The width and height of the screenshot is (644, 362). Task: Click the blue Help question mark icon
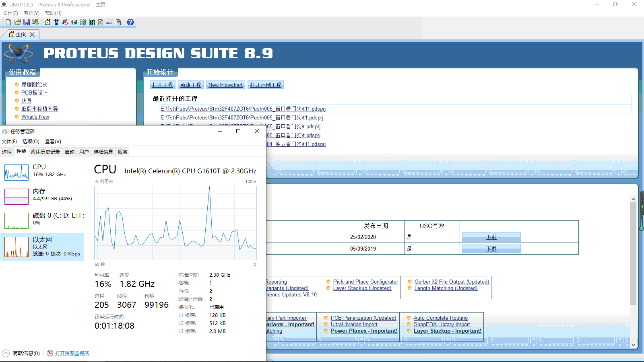pos(130,22)
